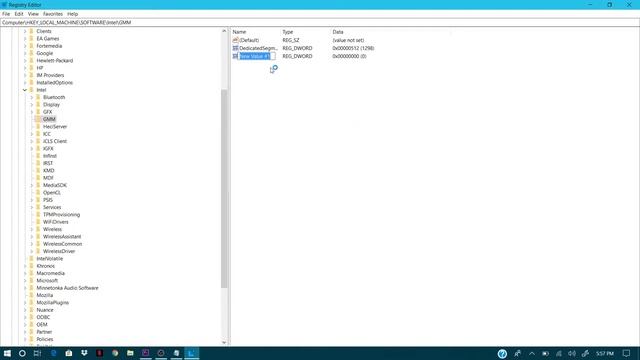640x360 pixels.
Task: Open the Action Center notifications icon
Action: pyautogui.click(x=627, y=353)
